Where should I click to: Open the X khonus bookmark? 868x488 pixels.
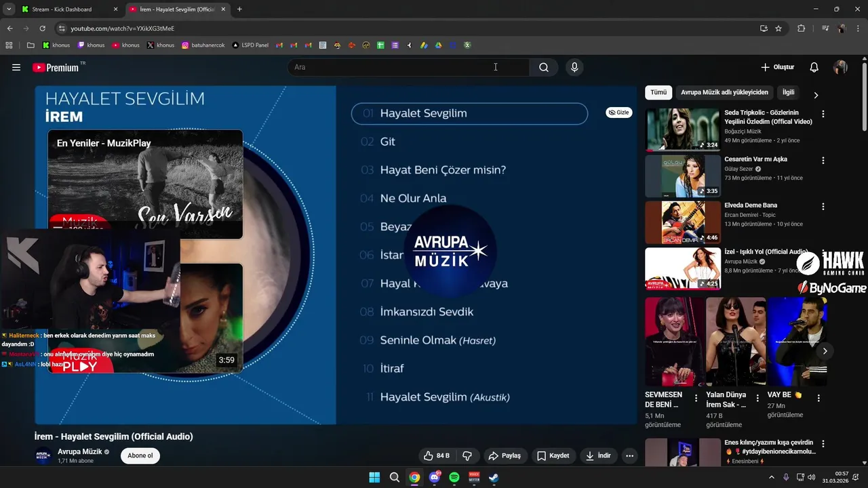(161, 45)
